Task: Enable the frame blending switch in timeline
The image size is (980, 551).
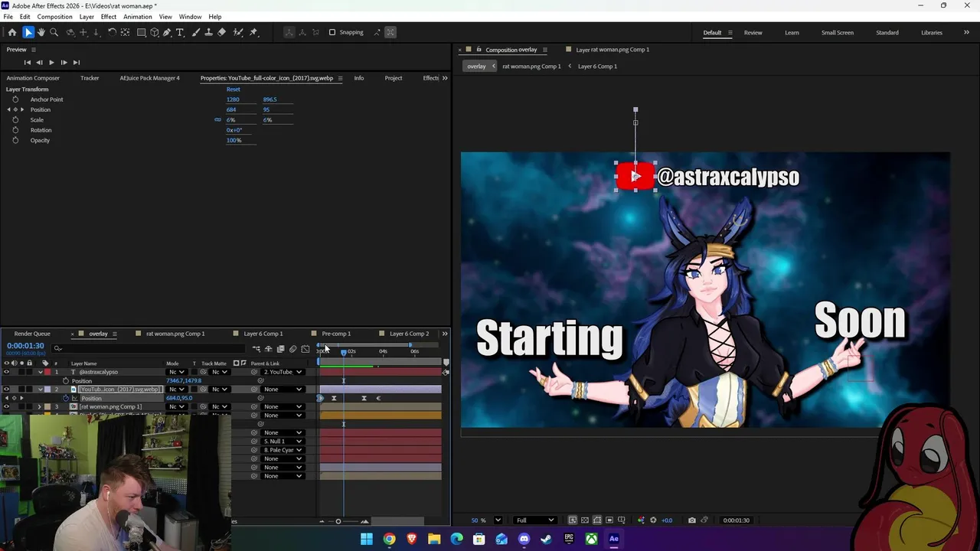Action: point(280,349)
